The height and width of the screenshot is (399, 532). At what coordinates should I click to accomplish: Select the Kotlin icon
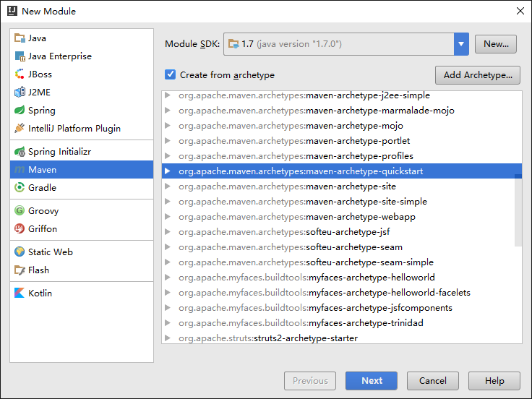point(20,293)
